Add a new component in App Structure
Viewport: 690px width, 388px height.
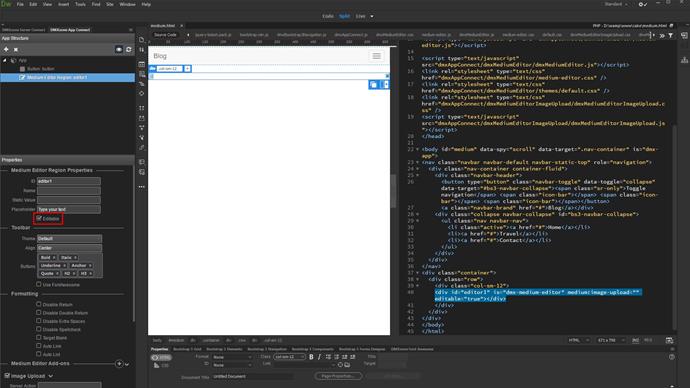[6, 50]
